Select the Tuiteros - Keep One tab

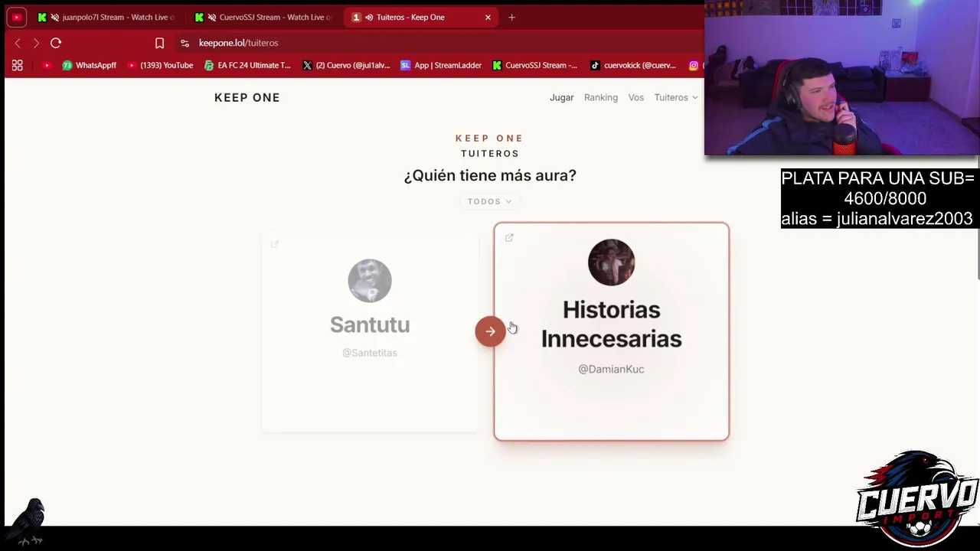421,17
